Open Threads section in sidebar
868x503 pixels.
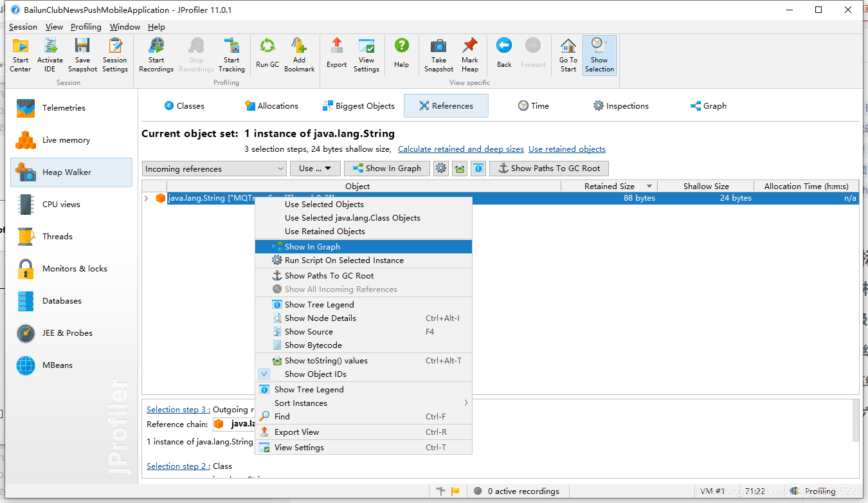[x=71, y=237]
